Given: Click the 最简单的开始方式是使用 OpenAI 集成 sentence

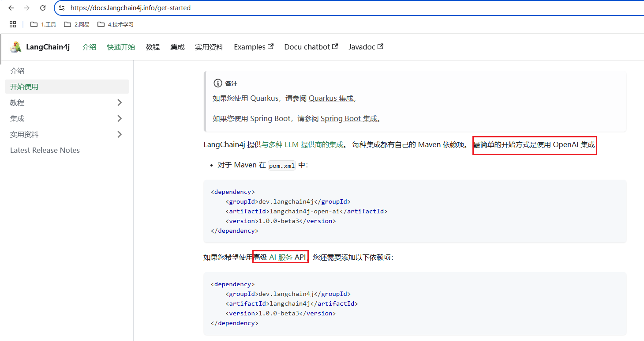Looking at the screenshot, I should click(534, 144).
